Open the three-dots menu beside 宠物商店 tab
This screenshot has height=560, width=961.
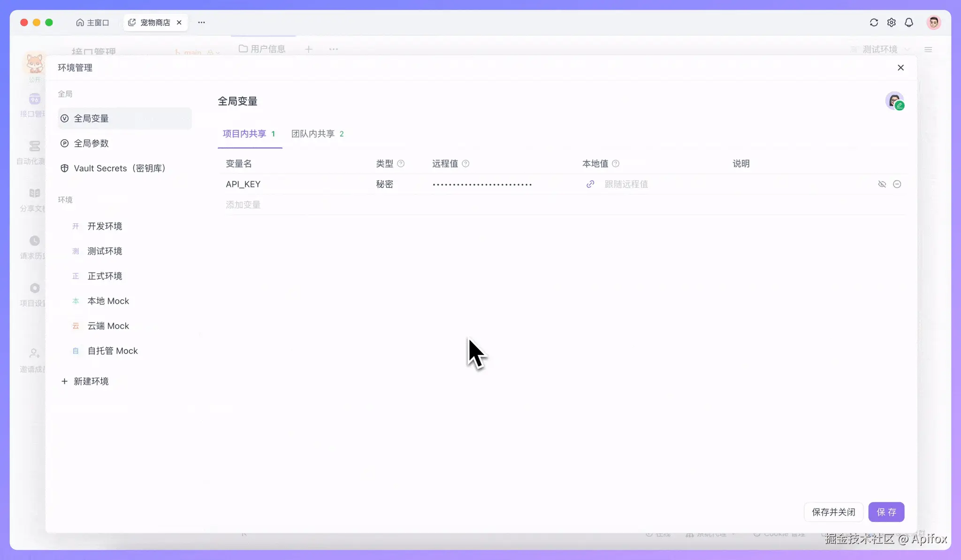[201, 23]
